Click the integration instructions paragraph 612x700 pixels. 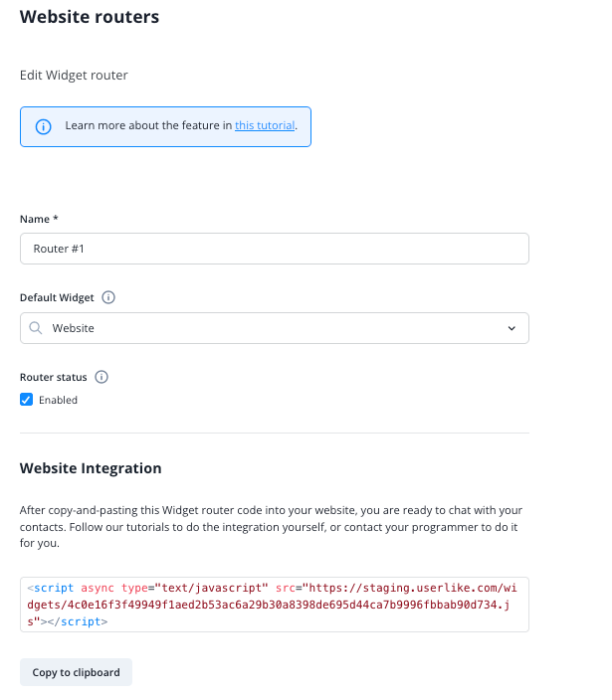coord(271,527)
